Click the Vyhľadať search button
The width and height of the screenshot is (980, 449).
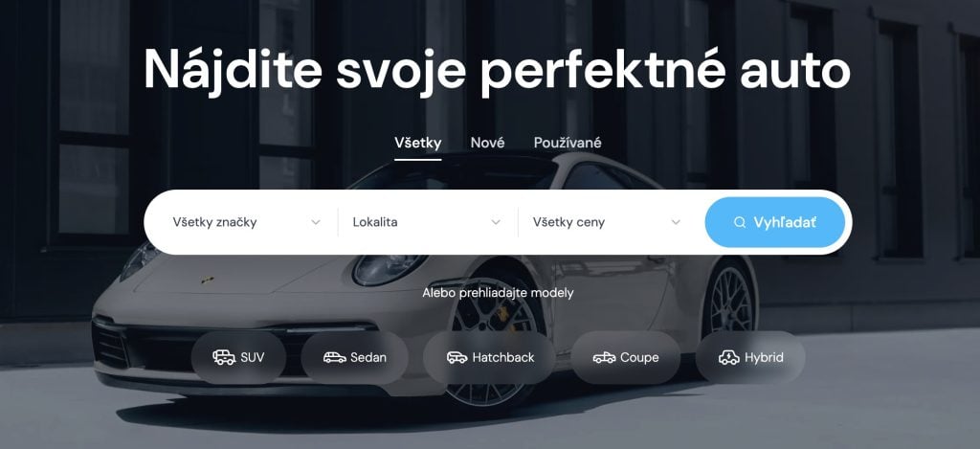[775, 223]
